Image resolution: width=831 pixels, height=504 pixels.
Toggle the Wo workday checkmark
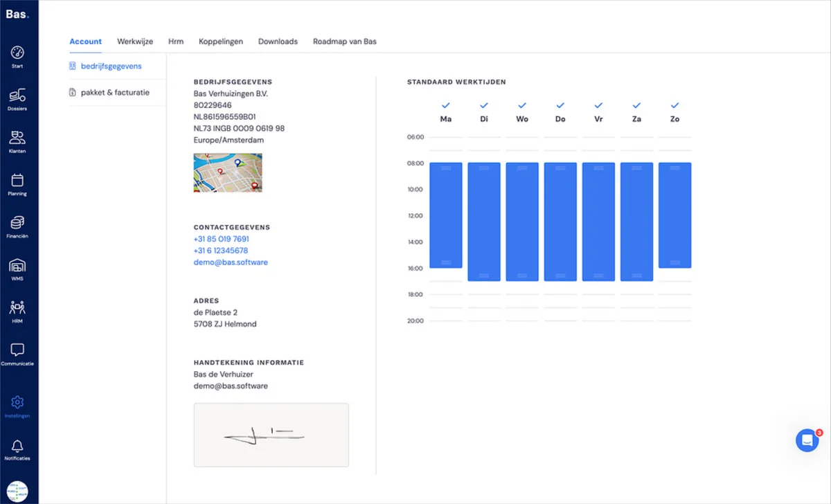click(522, 105)
